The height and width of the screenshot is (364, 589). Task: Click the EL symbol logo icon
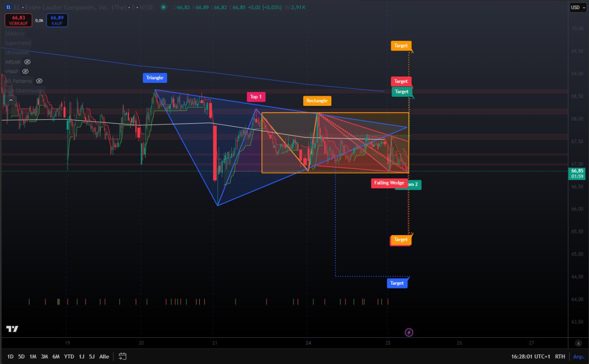[8, 7]
